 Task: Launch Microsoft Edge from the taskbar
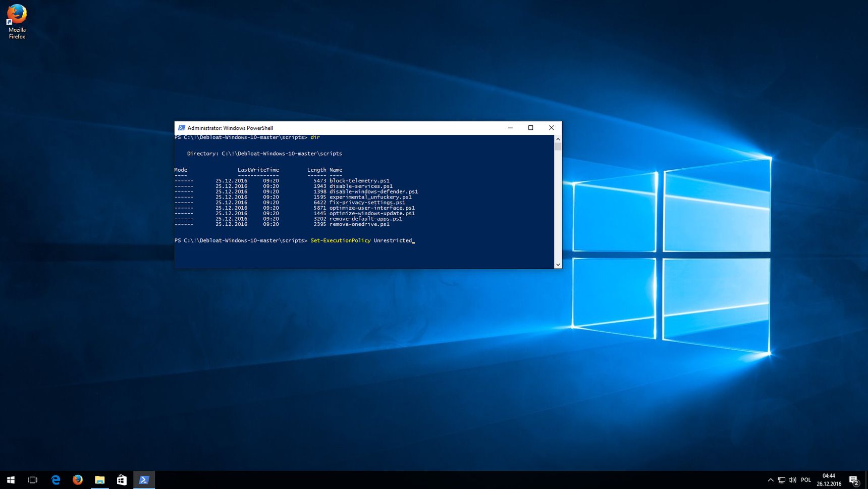click(x=56, y=480)
